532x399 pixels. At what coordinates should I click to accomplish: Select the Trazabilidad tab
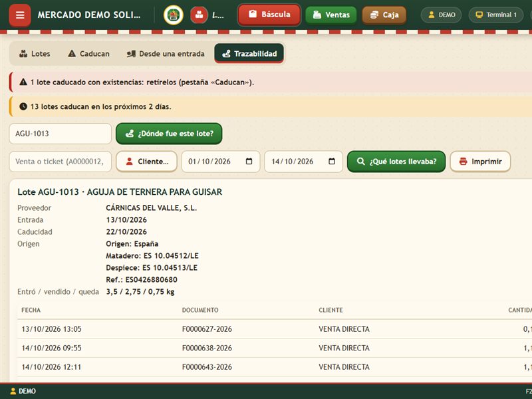point(249,54)
